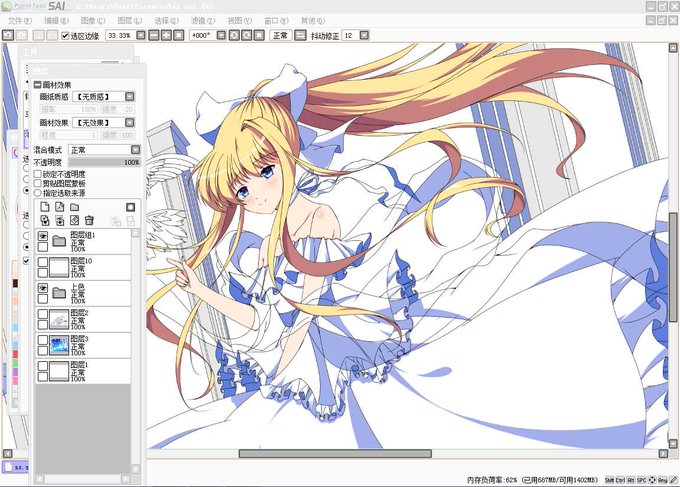The width and height of the screenshot is (680, 487).
Task: Open the 滤镜 menu
Action: pyautogui.click(x=203, y=20)
